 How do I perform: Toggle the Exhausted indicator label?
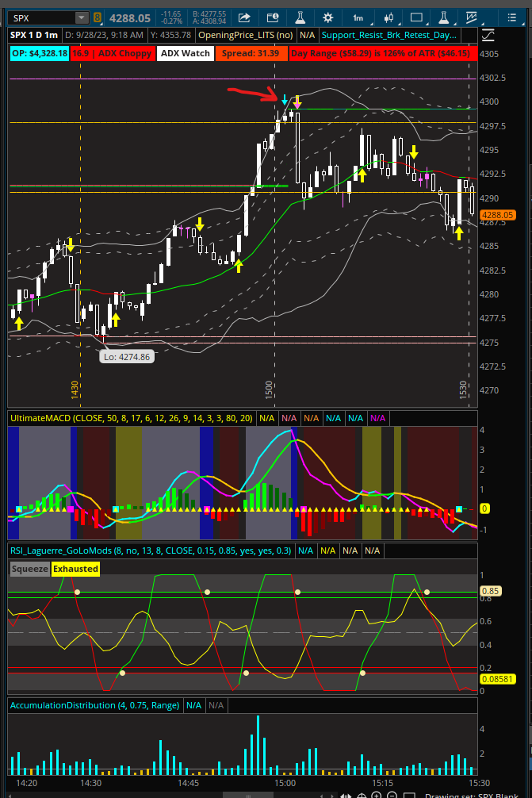pyautogui.click(x=76, y=568)
